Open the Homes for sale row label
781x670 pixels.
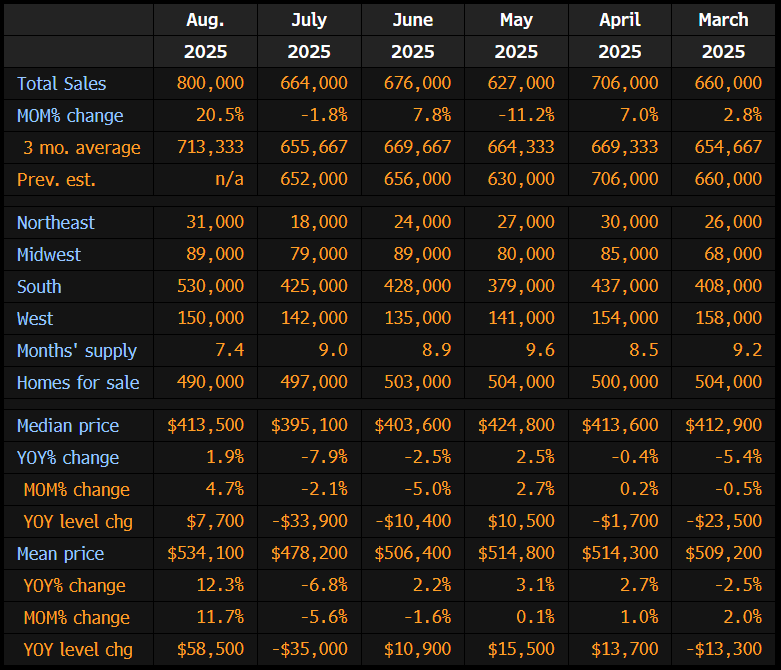(x=78, y=383)
